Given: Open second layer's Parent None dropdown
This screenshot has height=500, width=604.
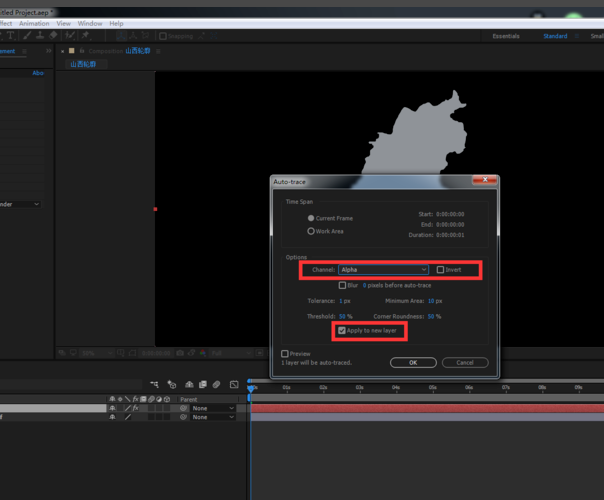Looking at the screenshot, I should pos(213,417).
